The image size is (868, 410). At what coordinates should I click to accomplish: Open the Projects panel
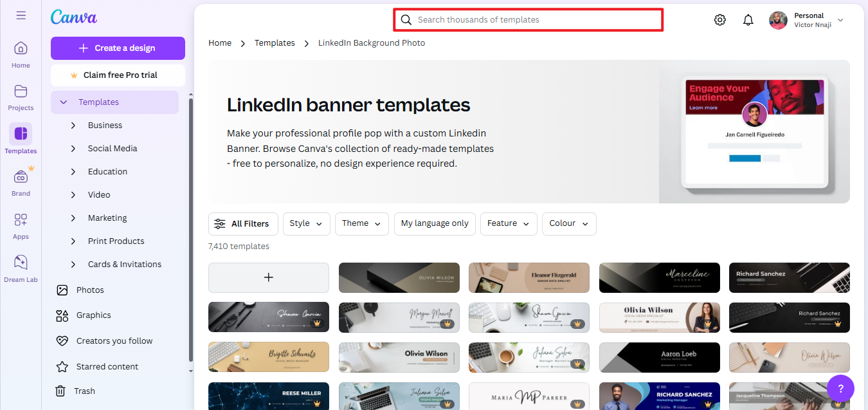point(20,97)
